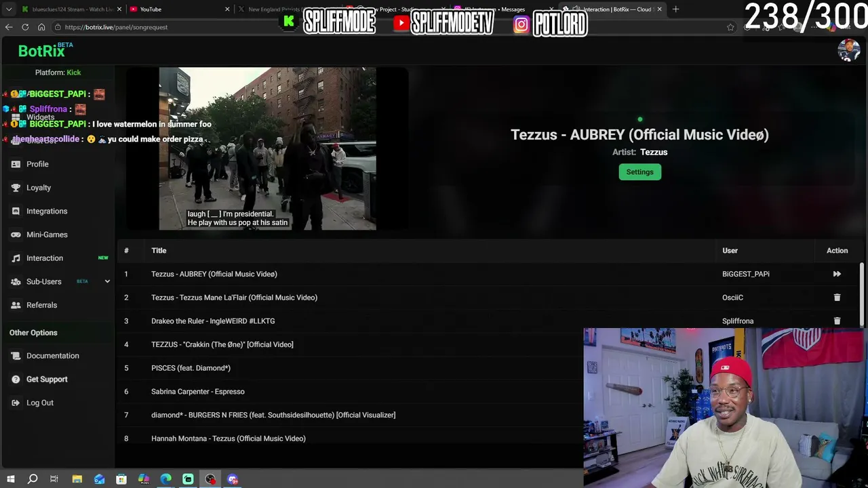Open the Profile page icon in sidebar
This screenshot has width=868, height=488.
(16, 164)
